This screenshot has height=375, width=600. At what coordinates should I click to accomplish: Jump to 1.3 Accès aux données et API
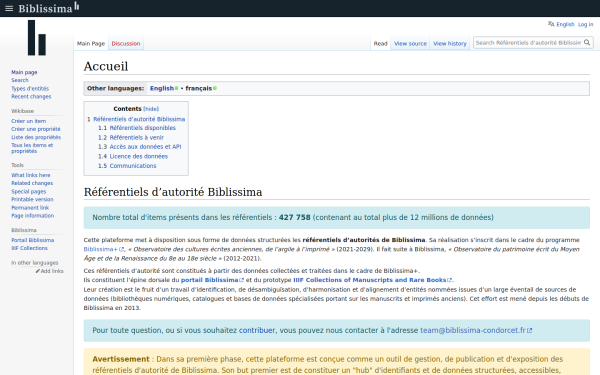click(x=145, y=147)
